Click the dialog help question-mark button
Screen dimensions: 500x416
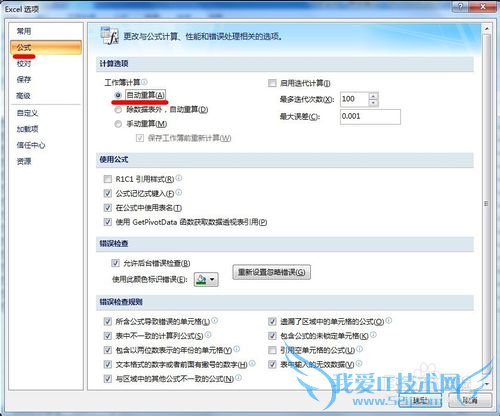461,6
